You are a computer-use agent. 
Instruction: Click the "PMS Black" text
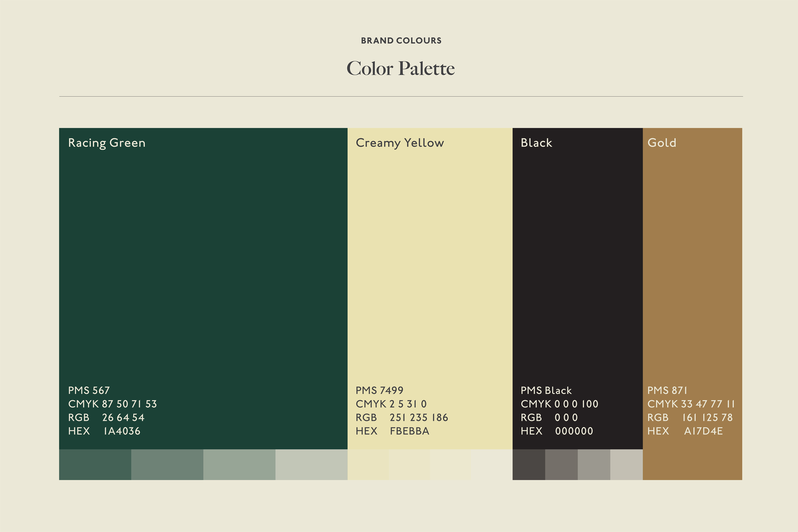(546, 390)
